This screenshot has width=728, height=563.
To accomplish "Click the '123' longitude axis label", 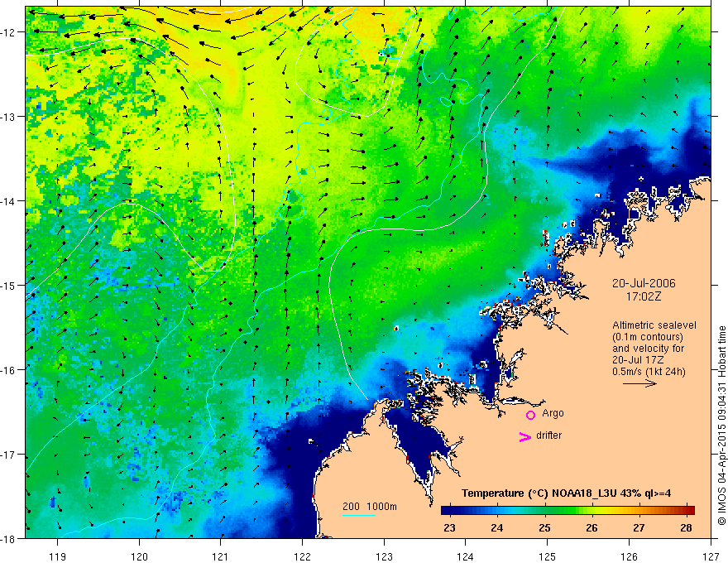I will (384, 556).
